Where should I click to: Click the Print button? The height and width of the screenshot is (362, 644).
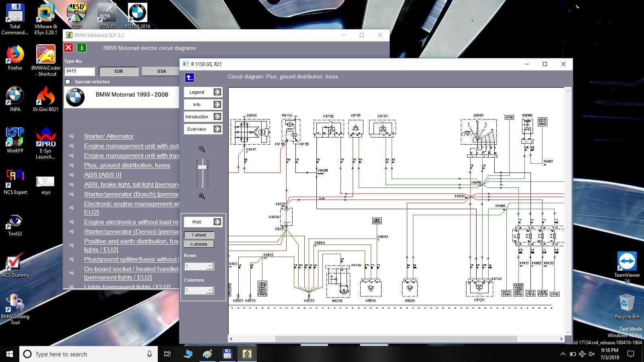coord(197,222)
